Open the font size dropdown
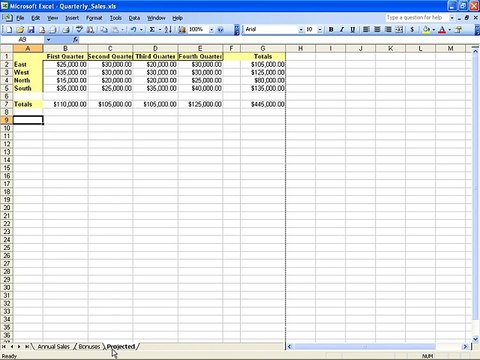This screenshot has height=360, width=480. coord(320,30)
